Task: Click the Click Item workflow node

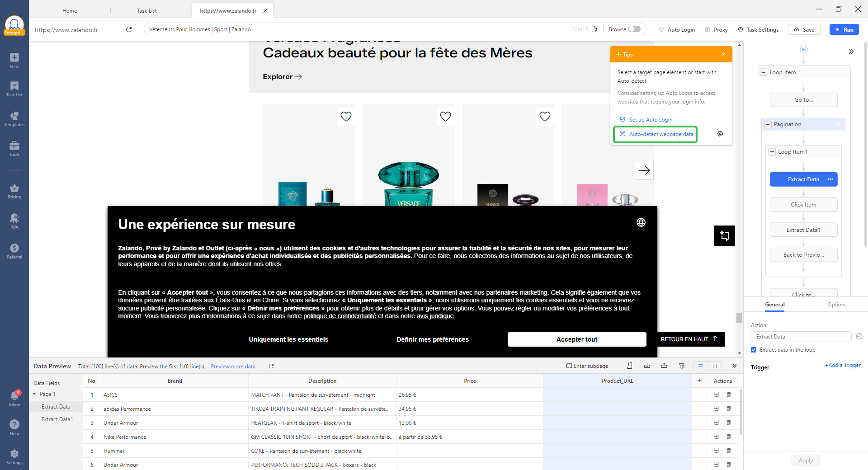Action: [804, 205]
